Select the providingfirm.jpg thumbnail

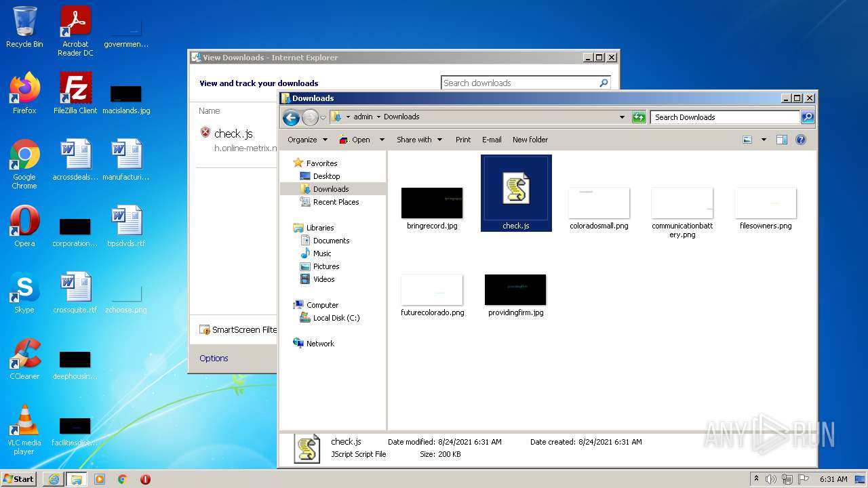pos(515,290)
